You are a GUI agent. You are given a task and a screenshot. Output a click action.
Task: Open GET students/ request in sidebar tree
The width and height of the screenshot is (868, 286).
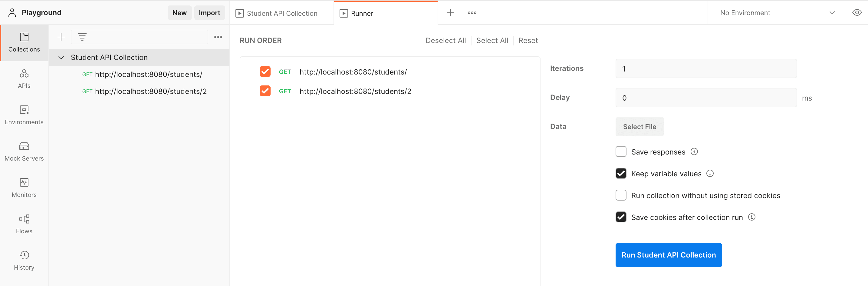139,75
